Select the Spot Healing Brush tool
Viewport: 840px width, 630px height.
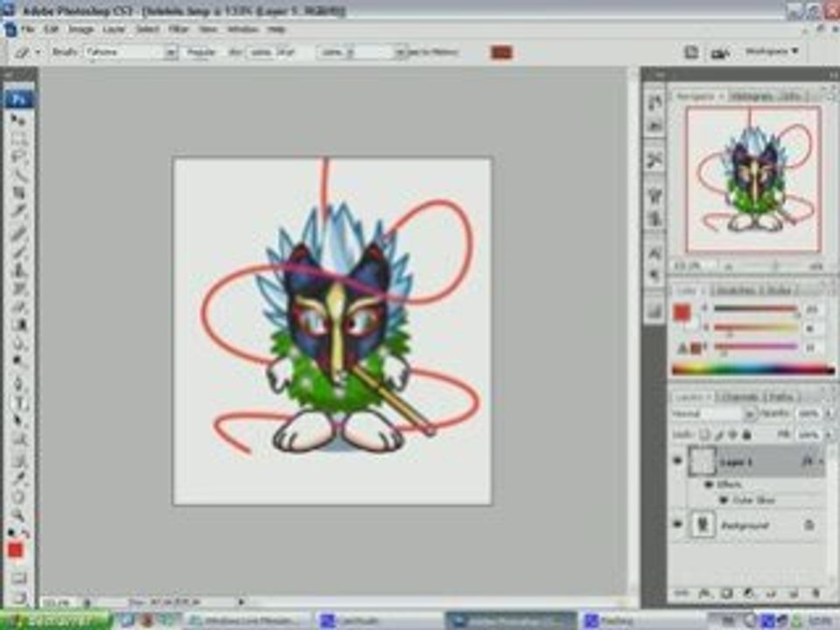tap(18, 233)
